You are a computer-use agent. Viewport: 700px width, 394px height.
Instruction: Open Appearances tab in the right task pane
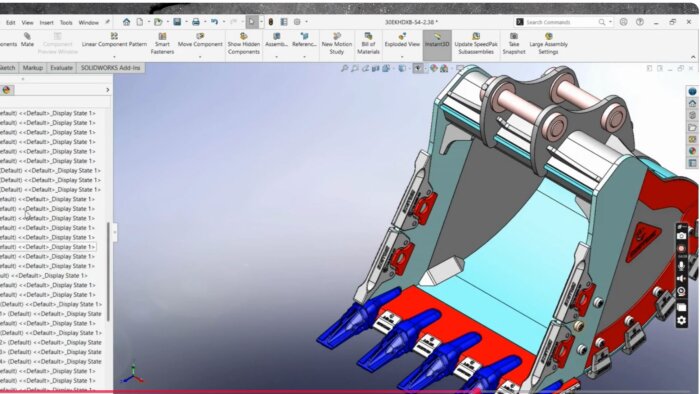(x=692, y=151)
